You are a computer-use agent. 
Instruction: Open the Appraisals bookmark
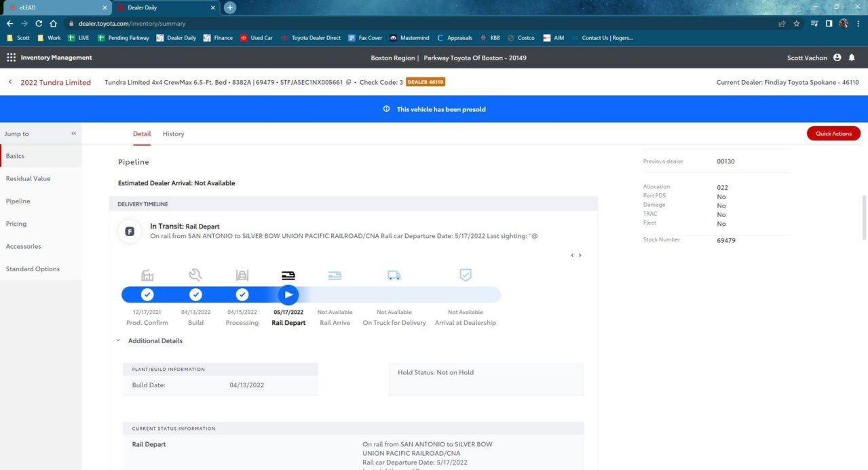(x=455, y=38)
